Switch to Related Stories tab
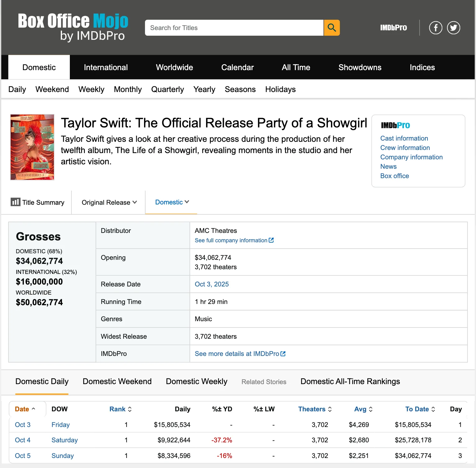Image resolution: width=476 pixels, height=468 pixels. [x=264, y=382]
